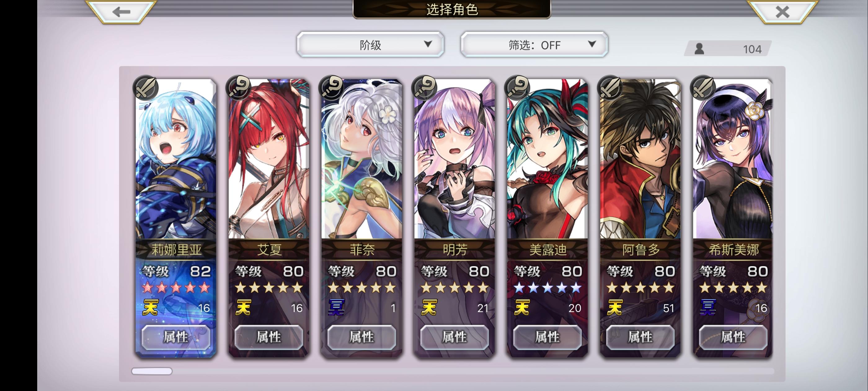The width and height of the screenshot is (868, 391).
Task: Close the character selection screen
Action: (782, 12)
